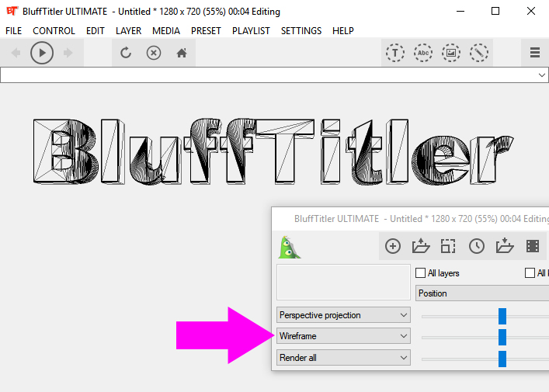
Task: Click the green character mascot icon
Action: (289, 247)
